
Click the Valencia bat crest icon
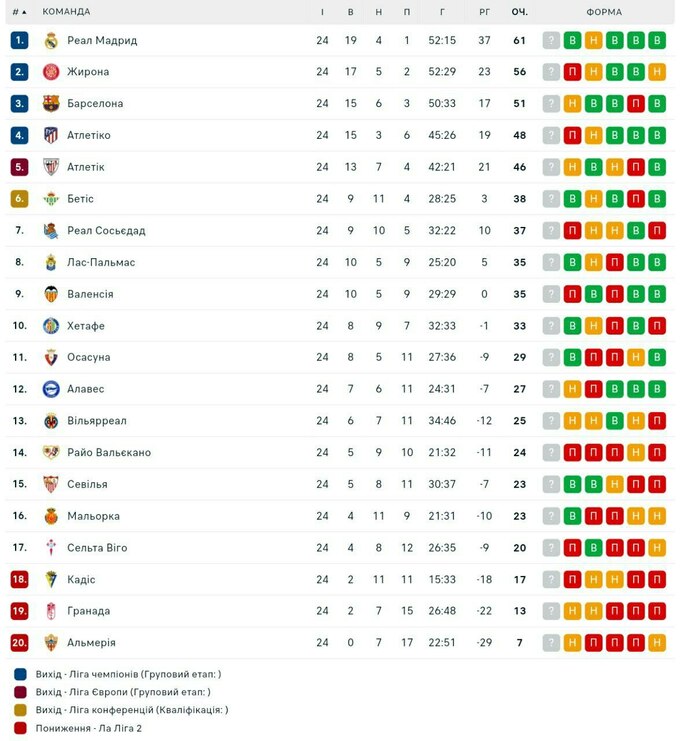click(x=51, y=294)
